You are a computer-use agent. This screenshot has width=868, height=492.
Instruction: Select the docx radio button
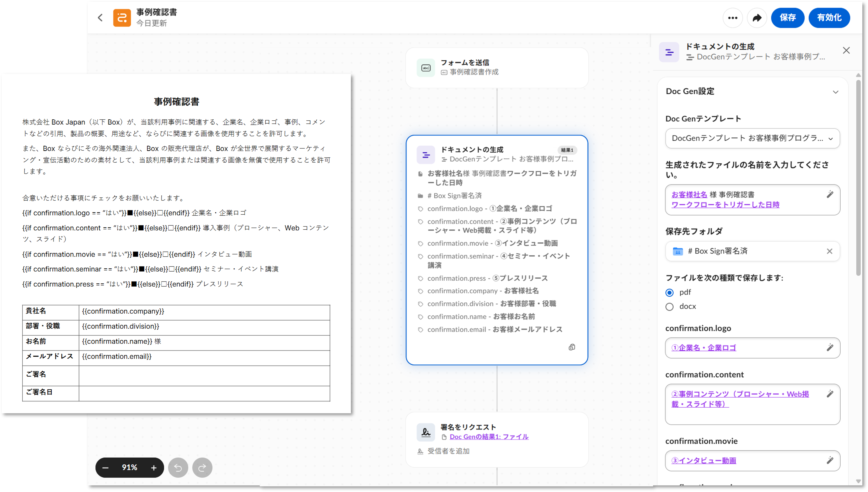coord(669,307)
